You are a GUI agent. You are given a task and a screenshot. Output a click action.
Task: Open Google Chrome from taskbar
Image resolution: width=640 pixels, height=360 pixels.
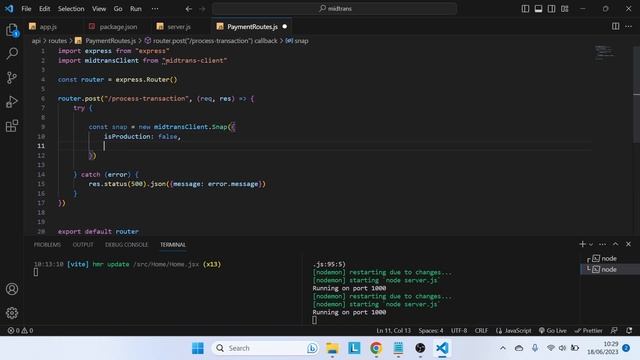(x=376, y=348)
